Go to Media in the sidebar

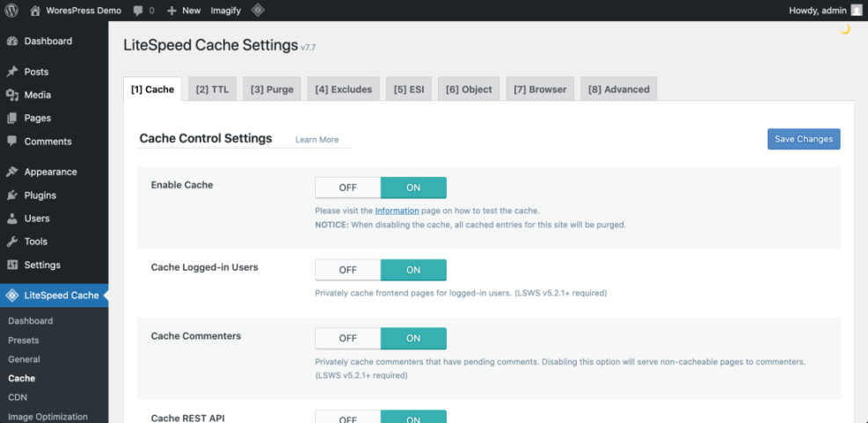(38, 95)
